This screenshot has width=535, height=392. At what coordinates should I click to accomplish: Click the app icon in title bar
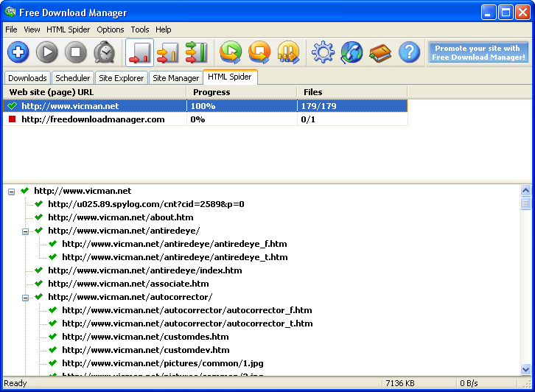(x=10, y=12)
